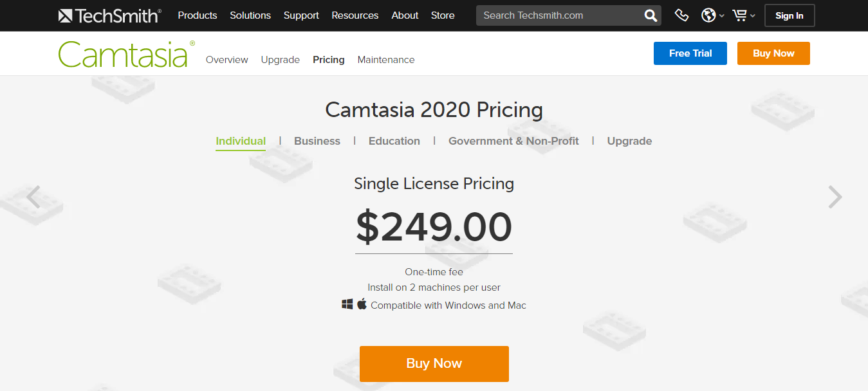The image size is (868, 391).
Task: Click the search magnifying glass icon
Action: [650, 15]
